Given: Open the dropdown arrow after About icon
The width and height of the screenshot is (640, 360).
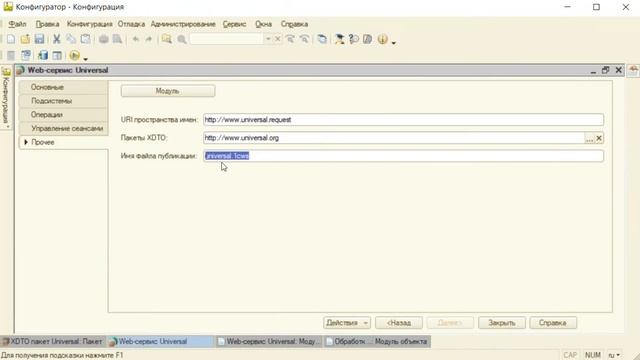Looking at the screenshot, I should point(393,42).
